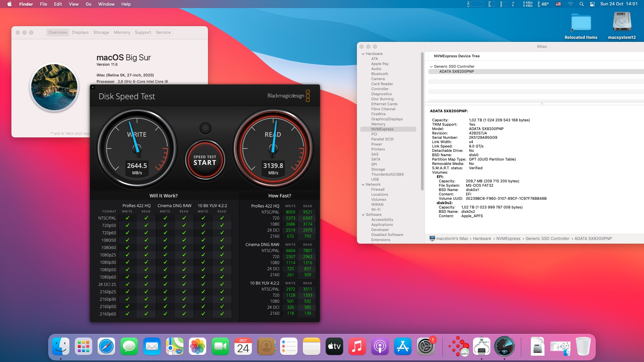Switch to the Storage tab
Viewport: 644px width, 362px height.
tap(101, 33)
